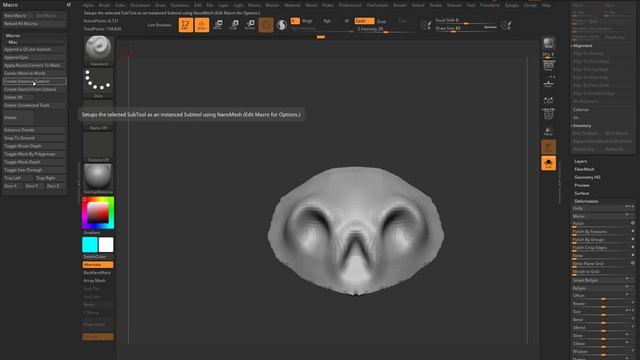Click brush icon right of Draw Size
The height and width of the screenshot is (360, 640).
pos(506,25)
